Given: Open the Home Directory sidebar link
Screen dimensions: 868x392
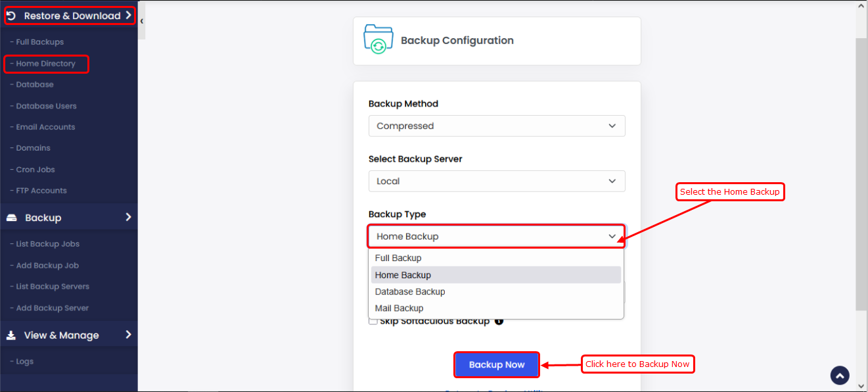Looking at the screenshot, I should click(x=46, y=64).
